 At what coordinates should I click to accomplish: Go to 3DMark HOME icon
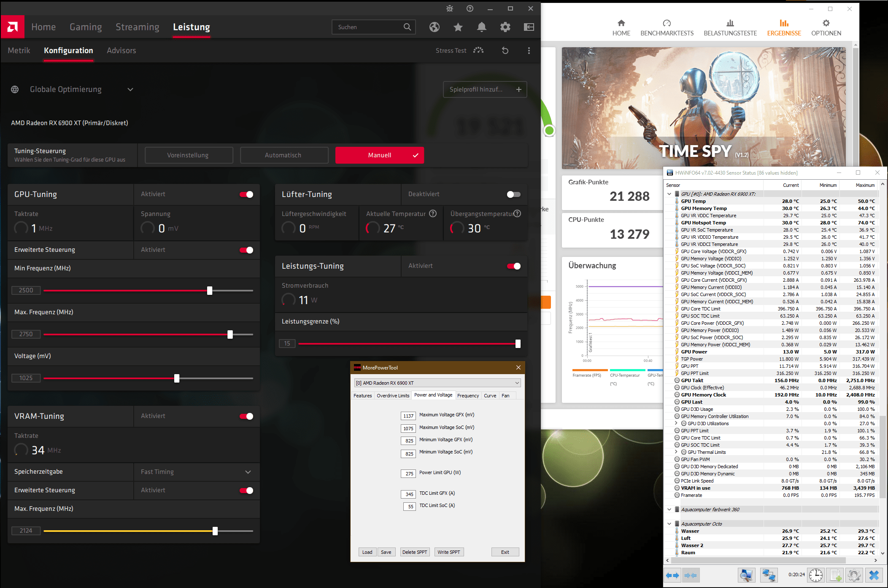tap(621, 23)
